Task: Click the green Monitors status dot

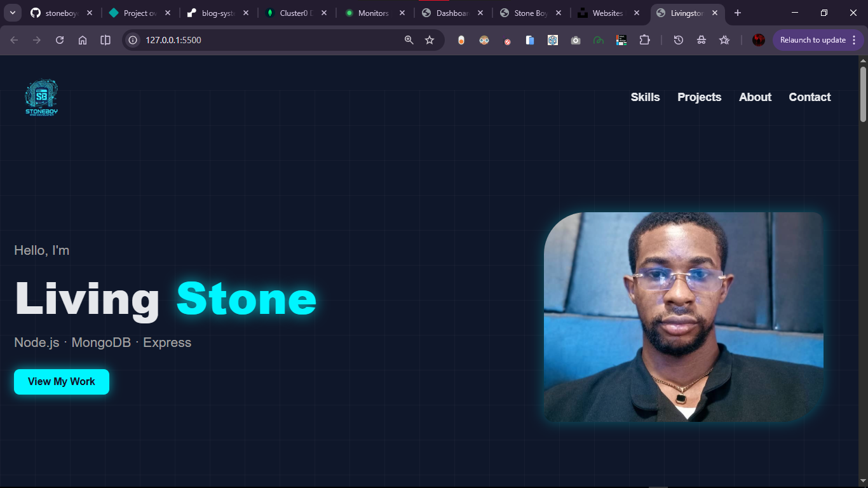Action: click(x=348, y=12)
